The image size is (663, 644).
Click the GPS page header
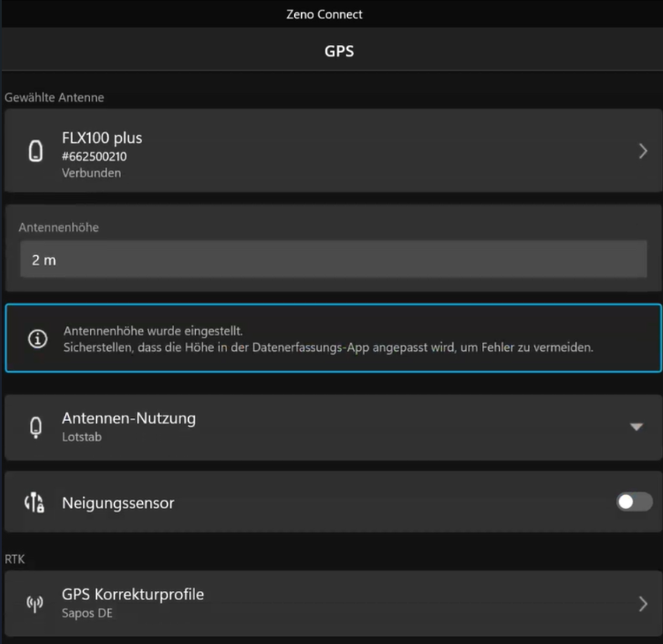339,51
